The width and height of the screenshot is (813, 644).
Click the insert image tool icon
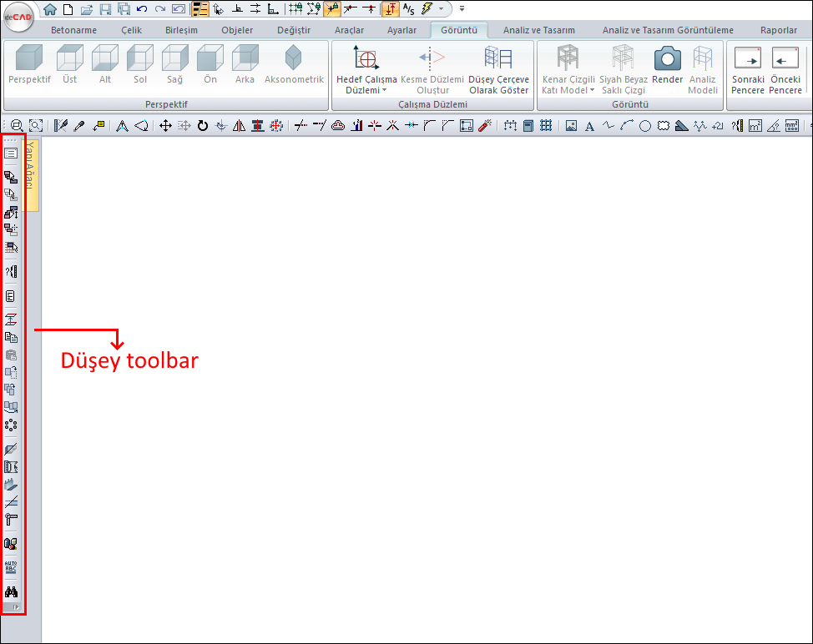click(571, 125)
